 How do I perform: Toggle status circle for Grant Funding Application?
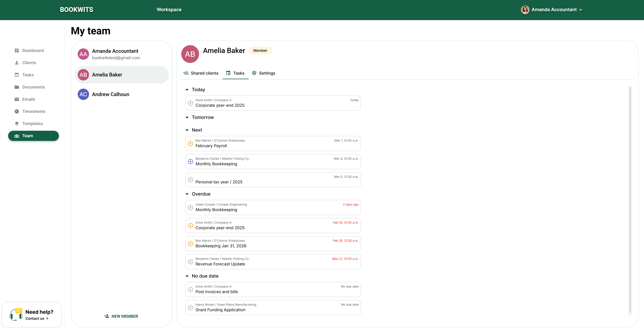191,308
